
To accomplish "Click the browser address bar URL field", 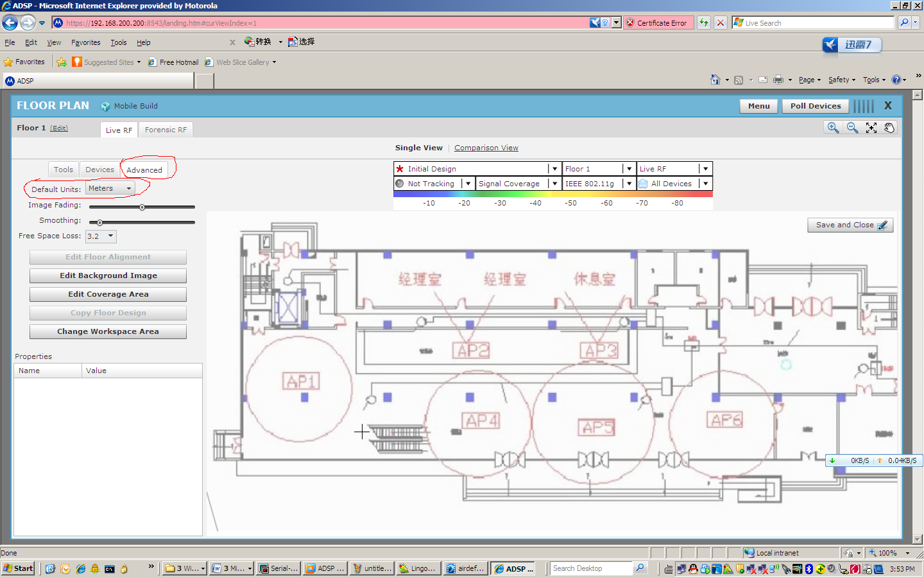I will (321, 23).
